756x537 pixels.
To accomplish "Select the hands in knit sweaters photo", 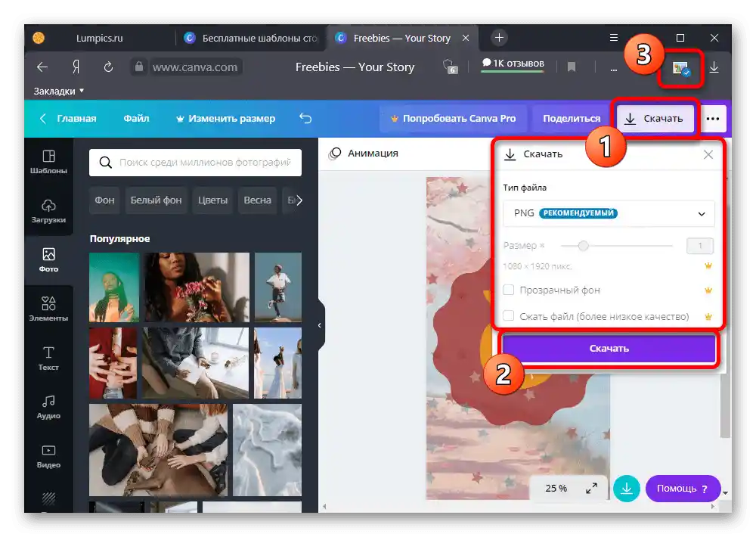I will click(158, 450).
